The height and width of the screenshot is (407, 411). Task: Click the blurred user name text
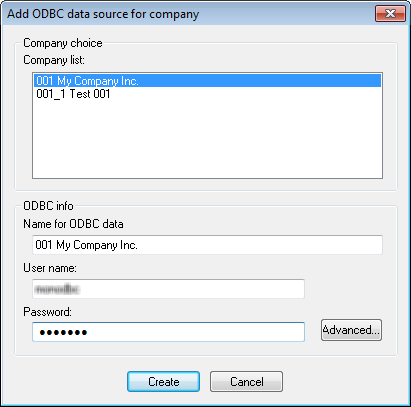pos(57,289)
